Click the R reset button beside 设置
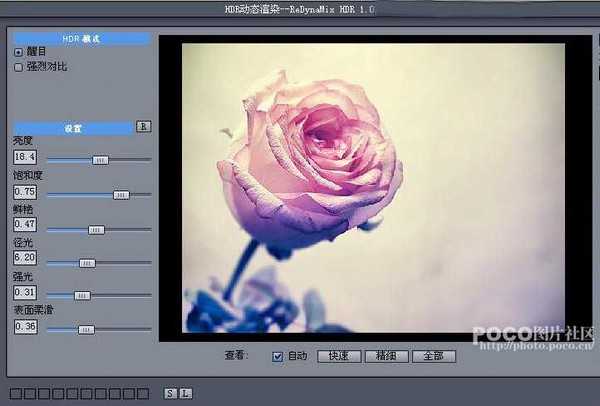 pos(143,127)
